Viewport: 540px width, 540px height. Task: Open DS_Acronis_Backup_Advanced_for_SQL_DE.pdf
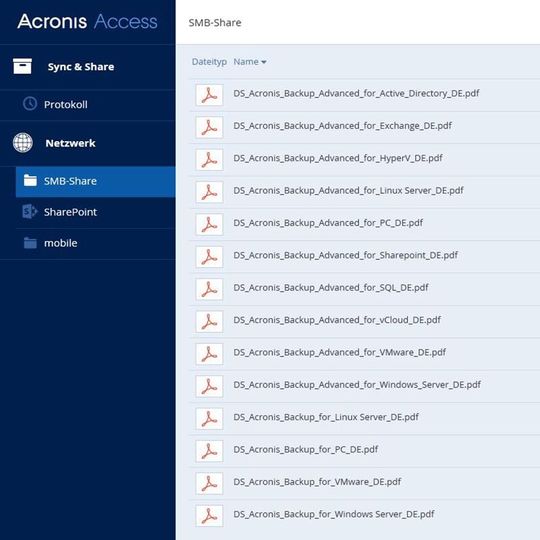pos(331,288)
